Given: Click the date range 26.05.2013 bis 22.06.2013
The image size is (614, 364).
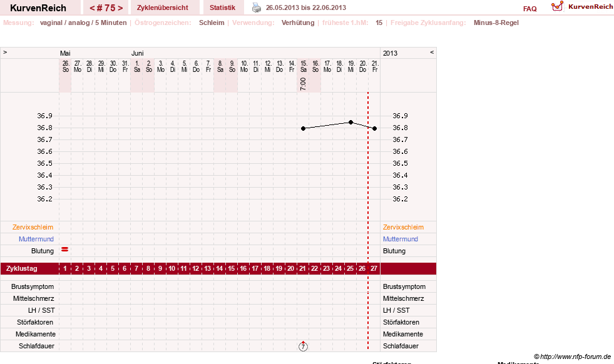Looking at the screenshot, I should click(x=306, y=8).
